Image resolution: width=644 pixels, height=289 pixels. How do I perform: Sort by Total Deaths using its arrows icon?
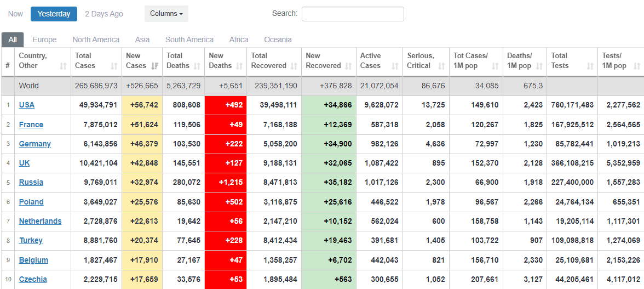pyautogui.click(x=197, y=66)
